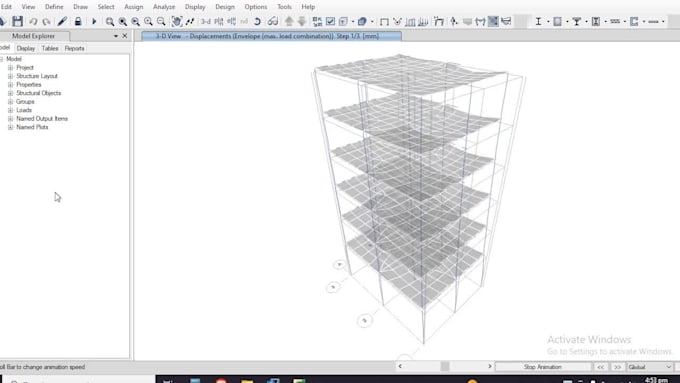
Task: Expand the Named Plots tree node
Action: point(10,127)
